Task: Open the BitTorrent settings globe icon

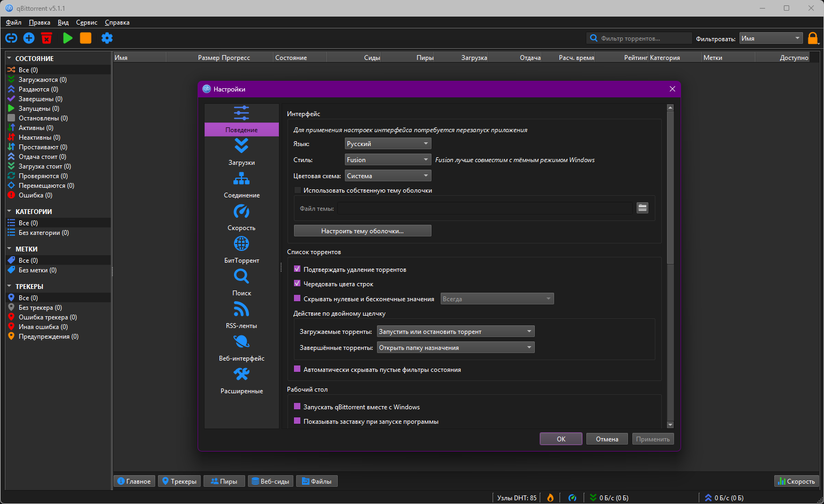Action: tap(241, 244)
